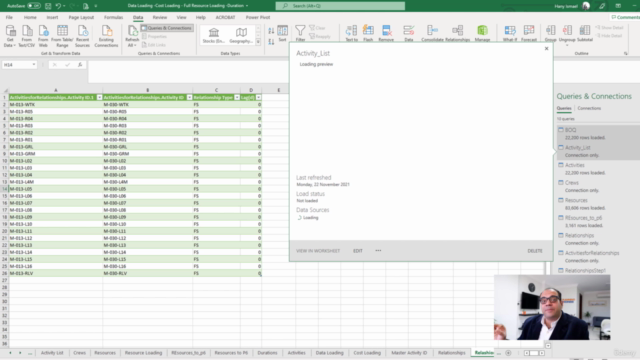Click EDIT in Activity_List preview popup
Image resolution: width=640 pixels, height=360 pixels.
click(x=358, y=251)
